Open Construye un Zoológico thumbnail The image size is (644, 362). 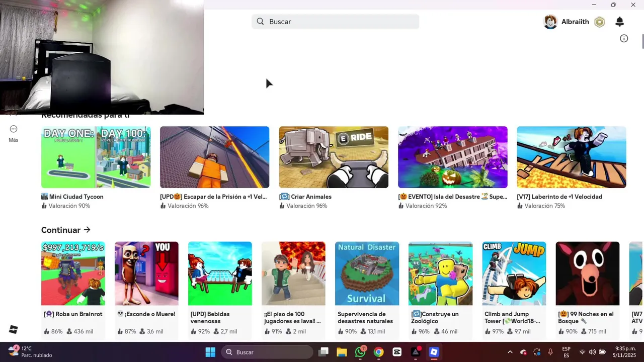click(x=440, y=274)
